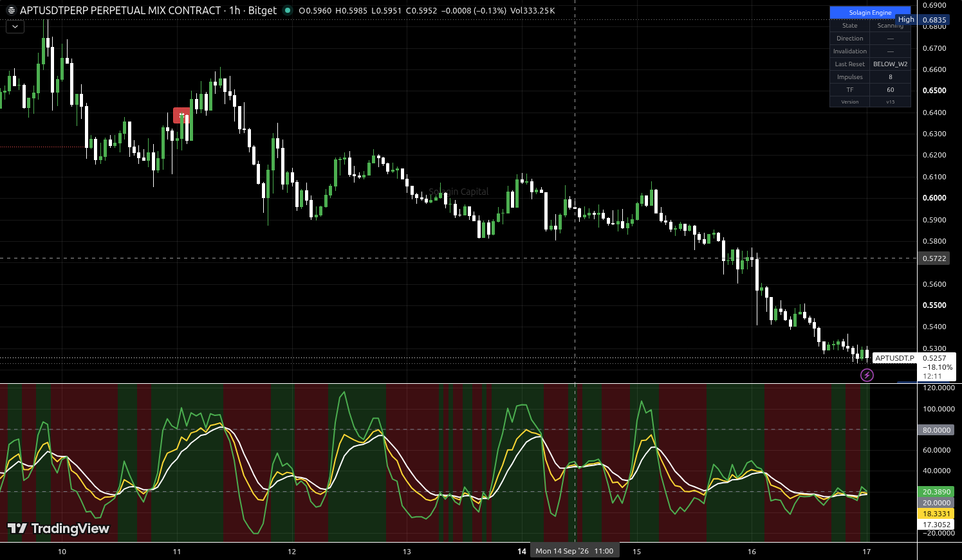Viewport: 962px width, 560px height.
Task: Click the 120.0000 indicator scale tick
Action: (x=939, y=388)
